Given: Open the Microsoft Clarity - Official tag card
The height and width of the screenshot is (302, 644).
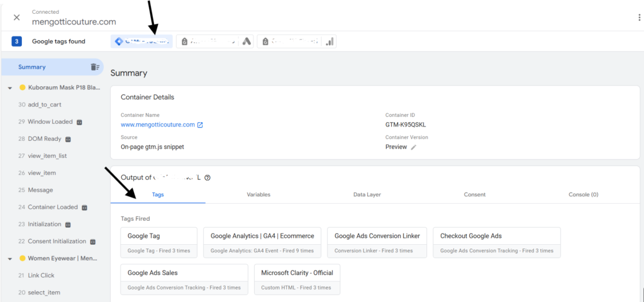Looking at the screenshot, I should point(297,279).
